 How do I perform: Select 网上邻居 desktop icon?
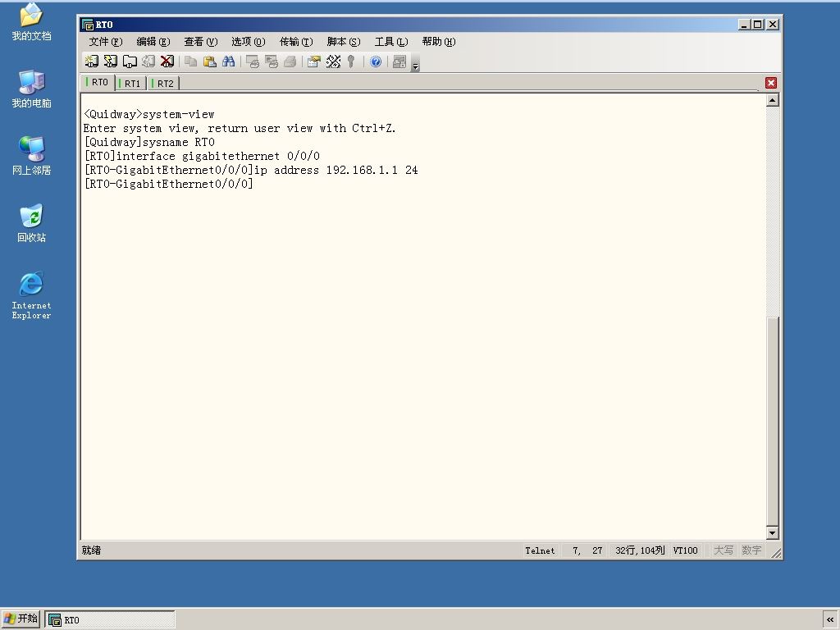[32, 156]
